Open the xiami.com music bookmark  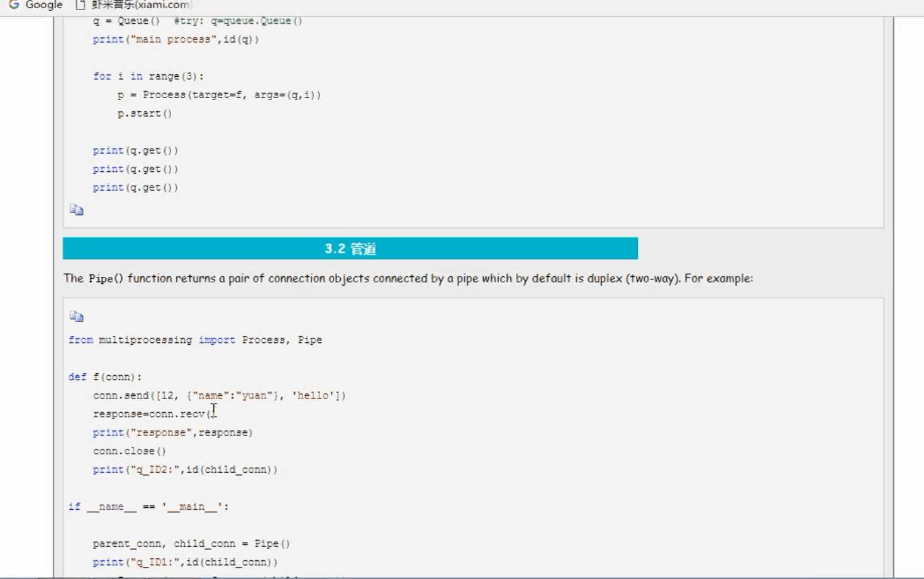click(133, 5)
